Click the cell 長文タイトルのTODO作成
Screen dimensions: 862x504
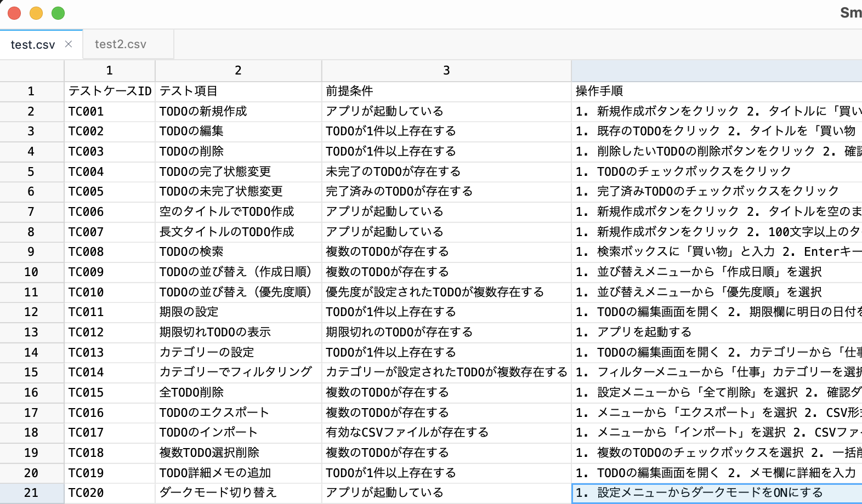239,232
